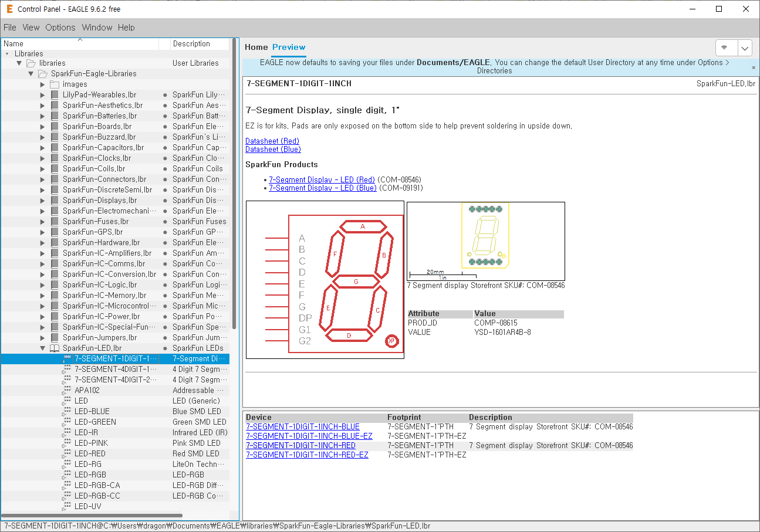
Task: Click the SparkFun-Batteries.lbr library book icon
Action: pyautogui.click(x=54, y=116)
